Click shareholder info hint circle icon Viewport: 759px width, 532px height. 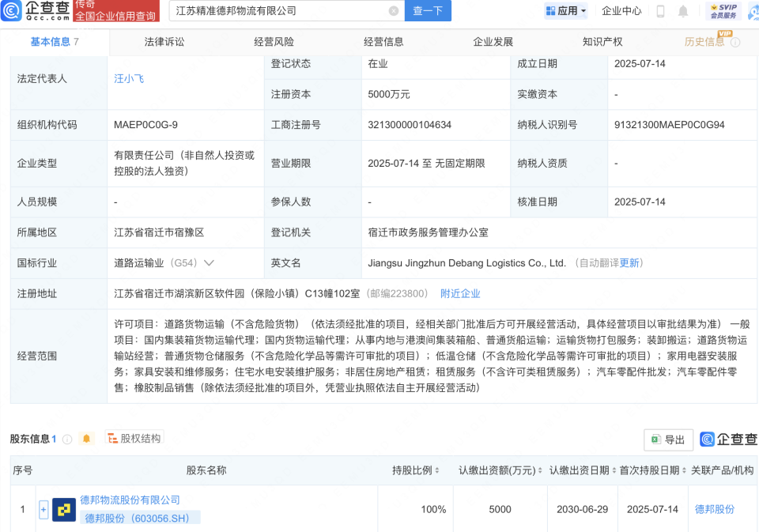pos(67,439)
